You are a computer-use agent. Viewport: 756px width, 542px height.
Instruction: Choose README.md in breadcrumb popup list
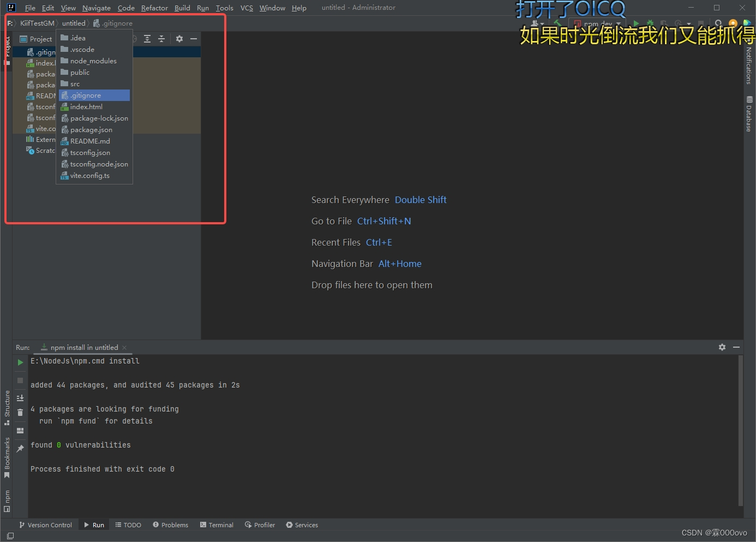point(94,141)
